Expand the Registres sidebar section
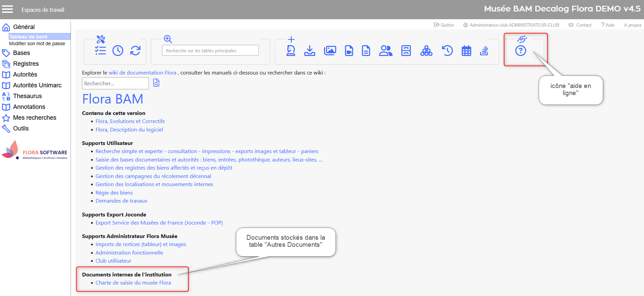Image resolution: width=644 pixels, height=296 pixels. pyautogui.click(x=26, y=64)
